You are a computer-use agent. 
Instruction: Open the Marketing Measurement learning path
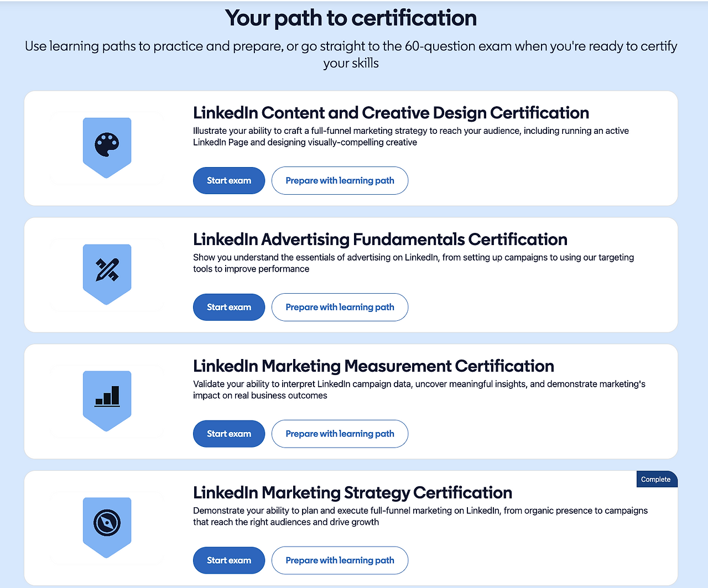[x=340, y=434]
